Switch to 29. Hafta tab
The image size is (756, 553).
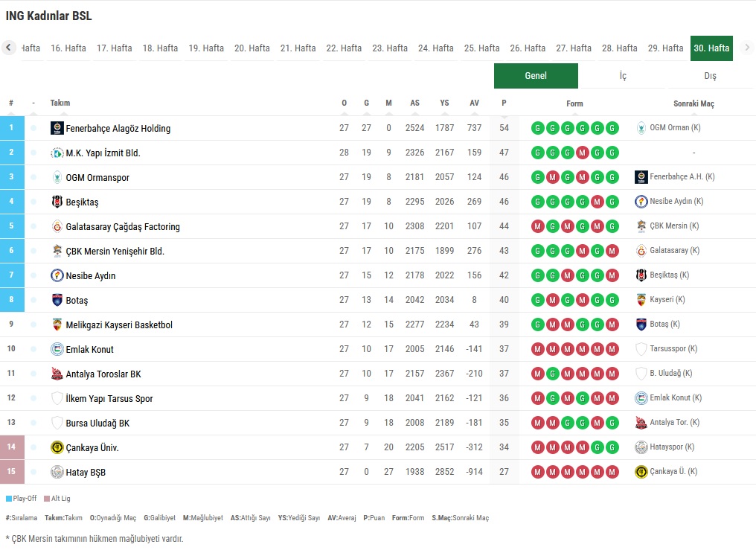[x=665, y=48]
